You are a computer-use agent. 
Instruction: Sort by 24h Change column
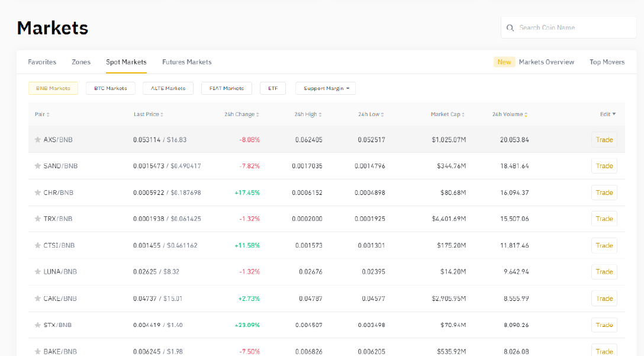(x=241, y=114)
